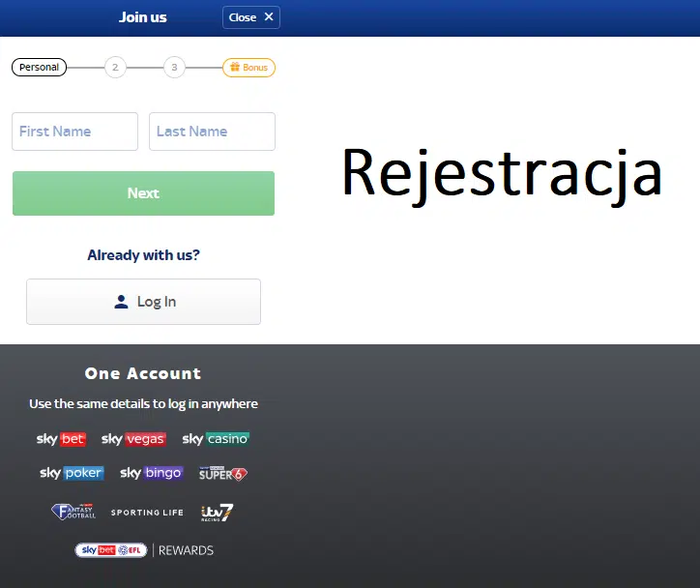Click the ITV7 Racing logo
The height and width of the screenshot is (588, 700).
217,513
